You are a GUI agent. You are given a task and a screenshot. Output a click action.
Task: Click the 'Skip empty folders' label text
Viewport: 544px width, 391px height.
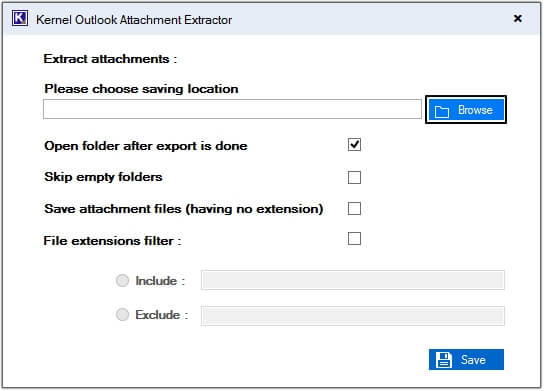click(103, 177)
